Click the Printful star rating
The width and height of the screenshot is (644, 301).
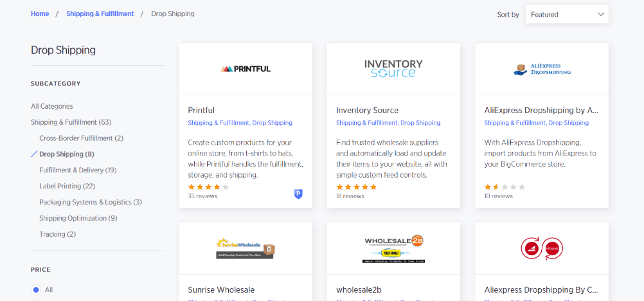click(x=208, y=187)
